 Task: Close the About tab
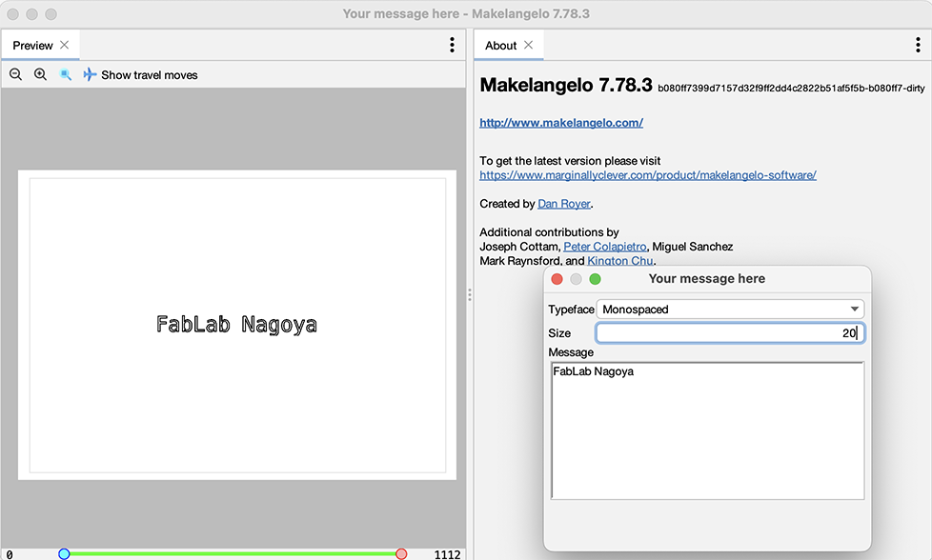528,45
